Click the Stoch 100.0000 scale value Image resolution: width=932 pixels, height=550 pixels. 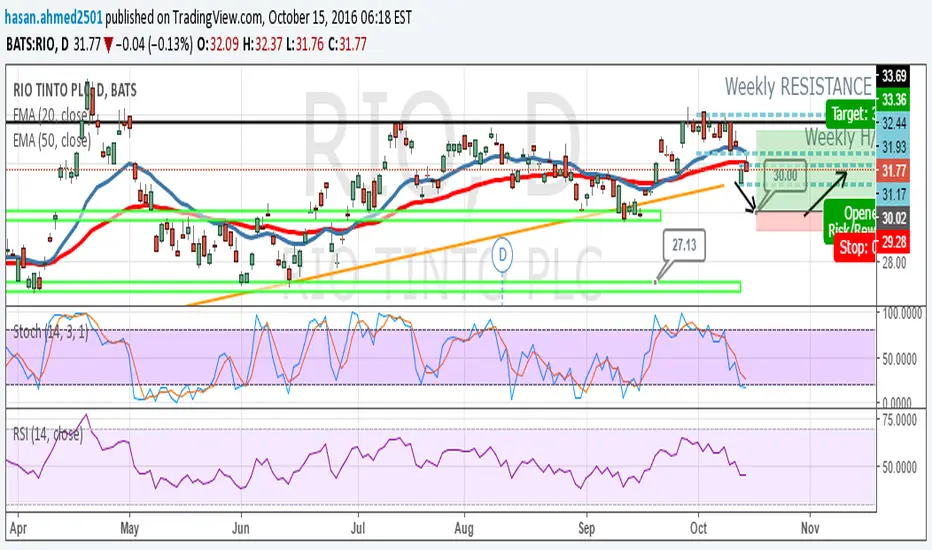coord(902,313)
